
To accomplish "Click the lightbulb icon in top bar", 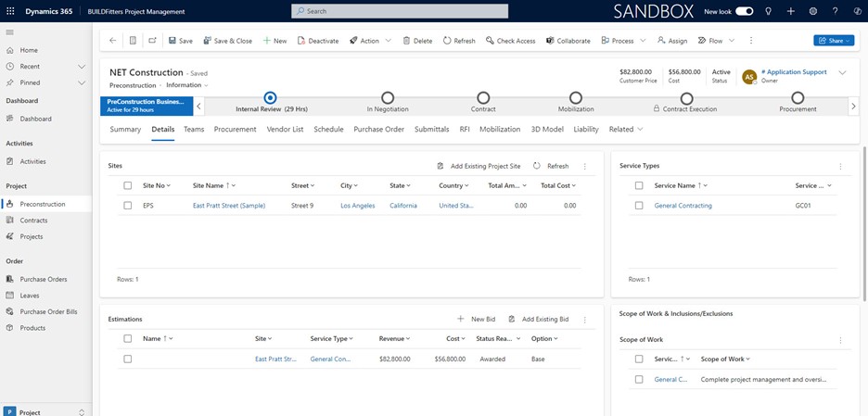I will (767, 11).
